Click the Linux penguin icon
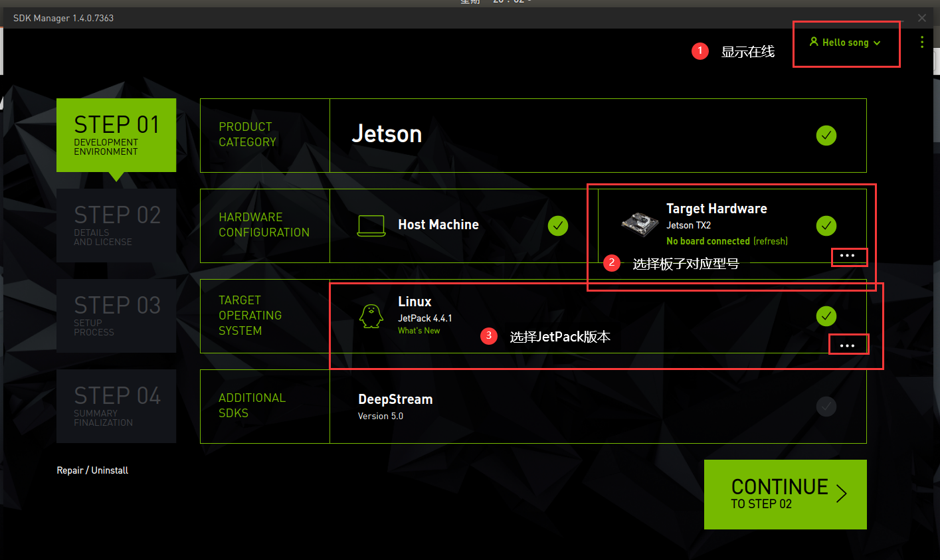This screenshot has height=560, width=940. click(371, 316)
